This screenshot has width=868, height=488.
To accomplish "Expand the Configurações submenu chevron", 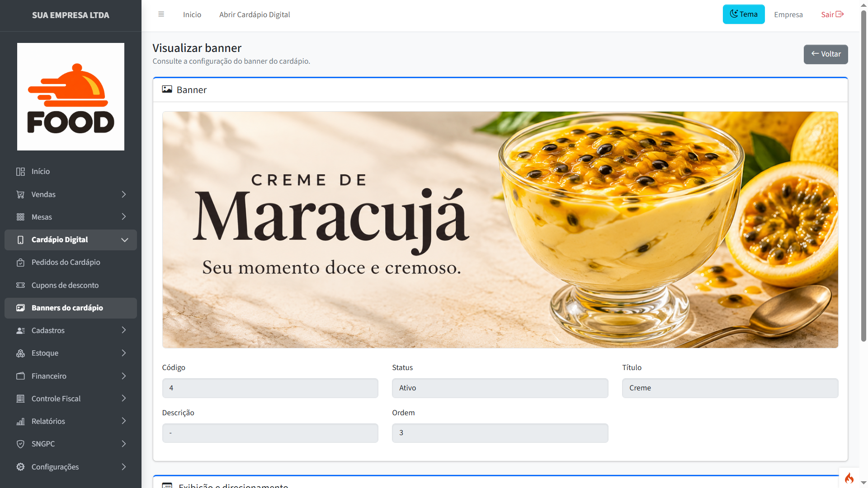I will point(124,467).
